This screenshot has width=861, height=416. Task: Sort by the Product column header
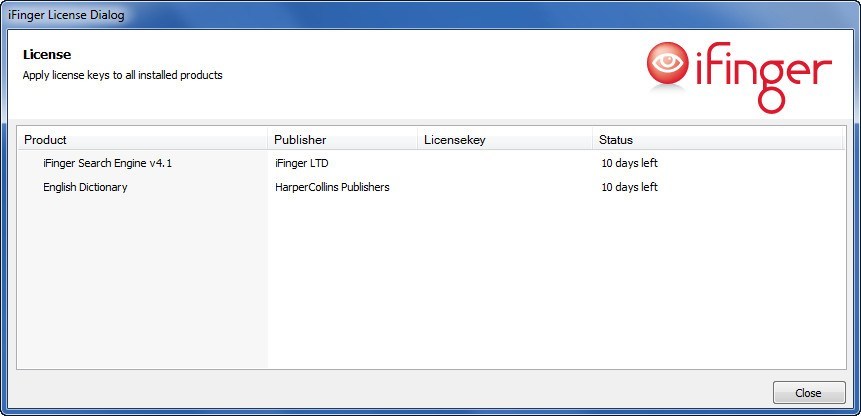pos(143,139)
